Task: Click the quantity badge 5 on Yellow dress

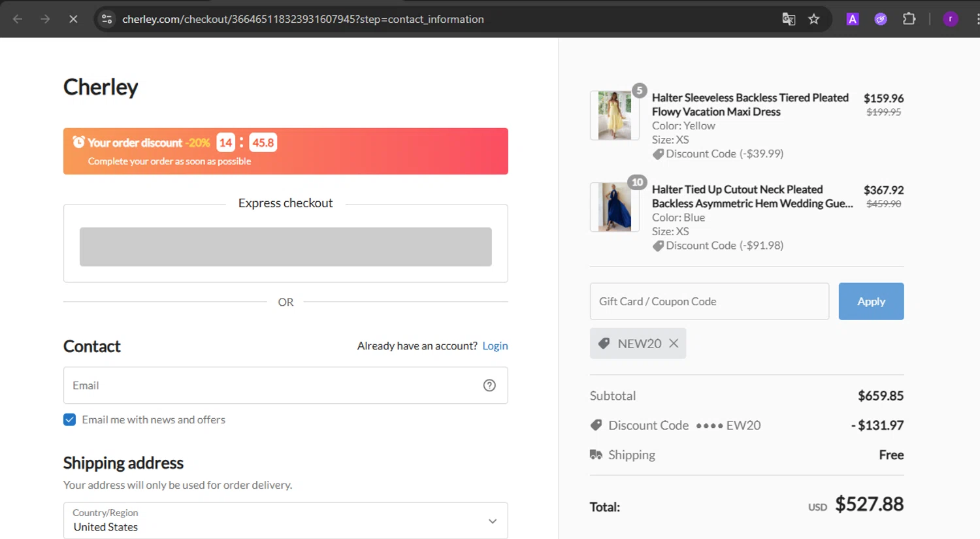Action: click(x=640, y=90)
